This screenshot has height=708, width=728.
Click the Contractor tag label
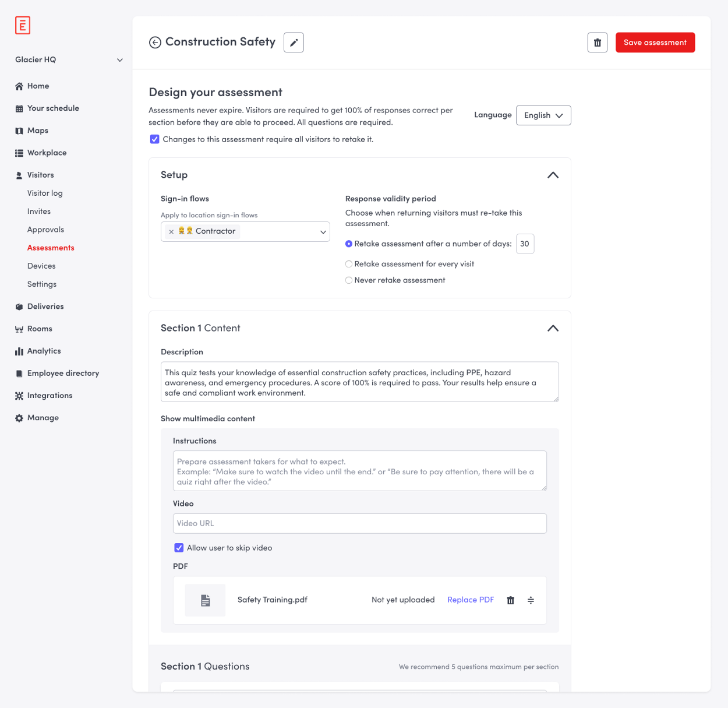click(215, 231)
